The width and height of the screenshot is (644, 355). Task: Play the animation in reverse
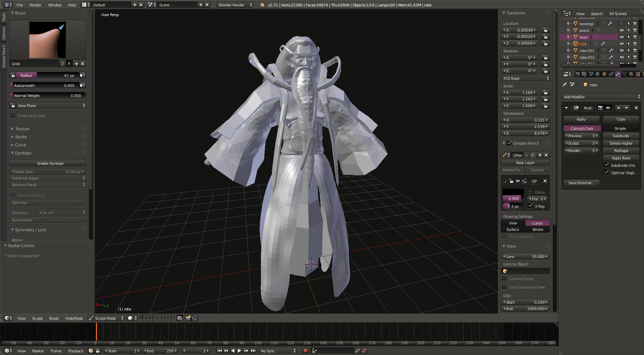click(233, 351)
